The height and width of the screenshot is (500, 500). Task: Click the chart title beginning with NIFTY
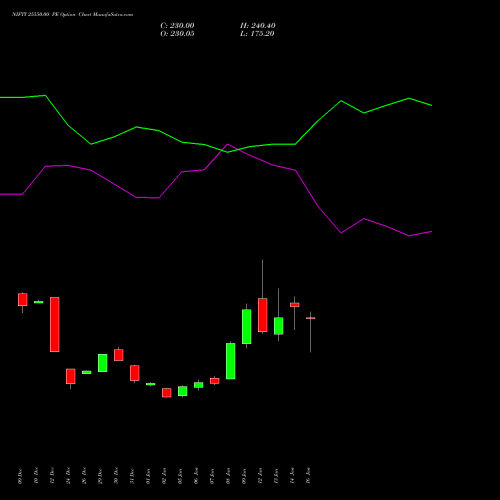point(72,14)
